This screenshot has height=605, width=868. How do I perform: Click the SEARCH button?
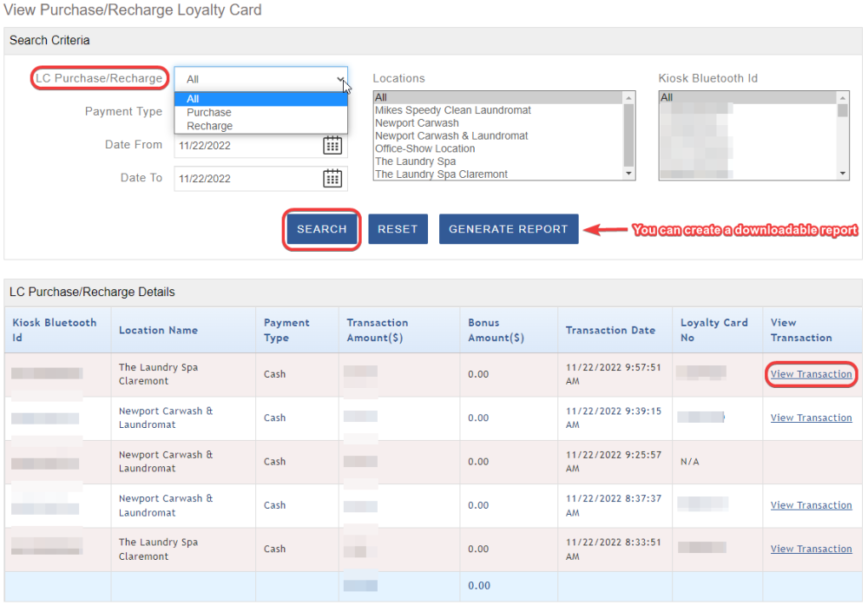pos(322,229)
